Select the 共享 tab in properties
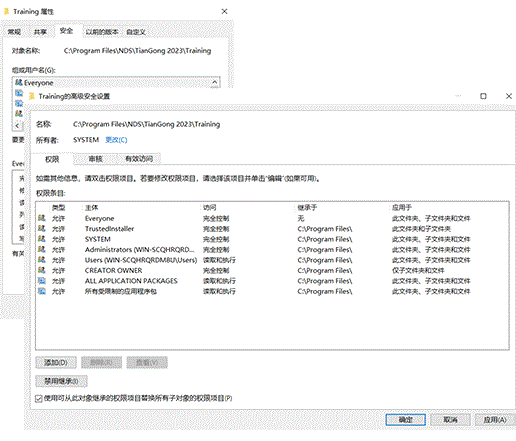516x441 pixels. (40, 32)
